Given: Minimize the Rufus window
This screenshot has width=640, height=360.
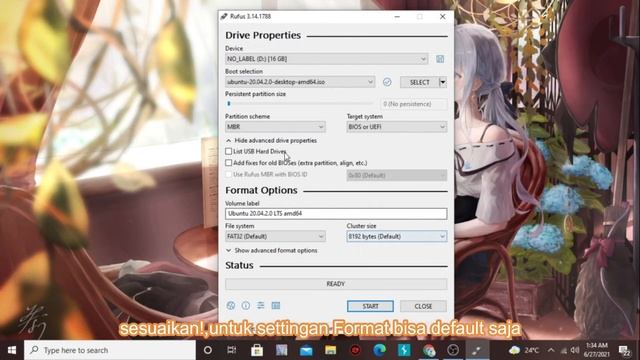Looking at the screenshot, I should tap(397, 17).
